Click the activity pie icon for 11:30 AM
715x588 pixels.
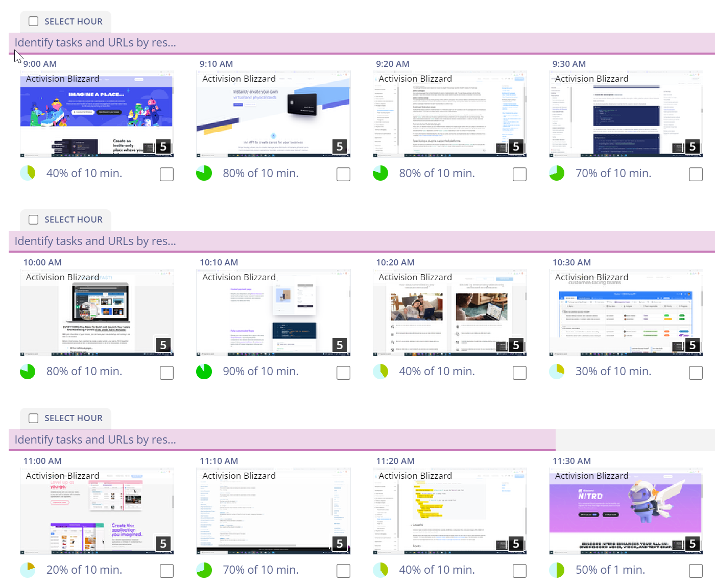pyautogui.click(x=557, y=570)
